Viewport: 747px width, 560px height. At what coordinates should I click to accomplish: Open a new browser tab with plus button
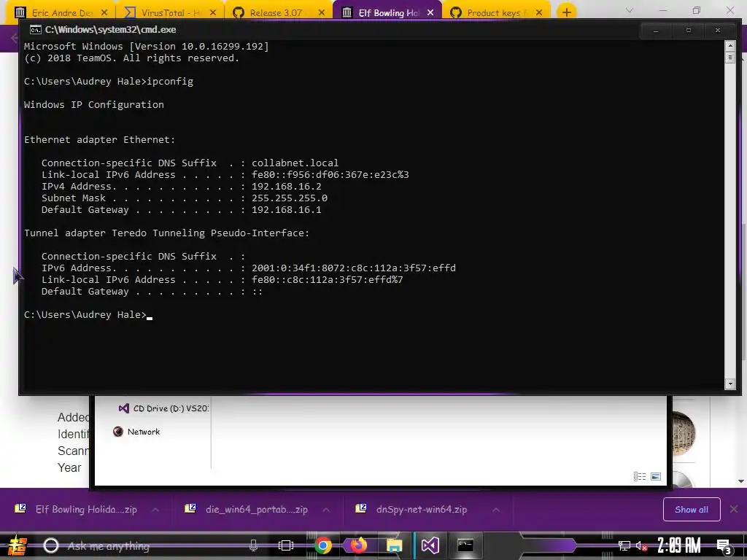(566, 12)
